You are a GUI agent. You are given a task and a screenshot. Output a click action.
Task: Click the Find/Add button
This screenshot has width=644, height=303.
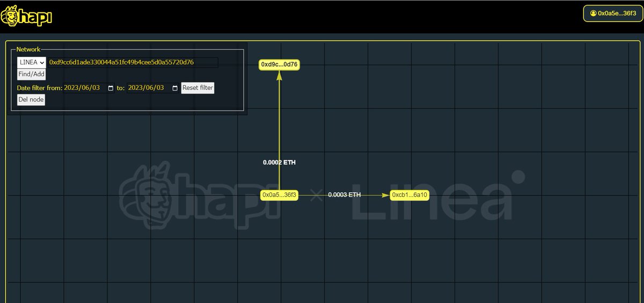[32, 75]
